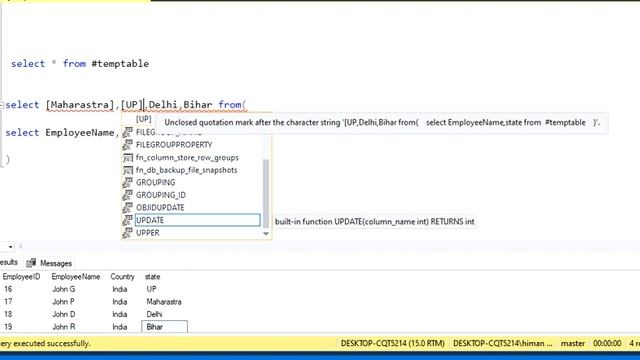Switch to the Results tab
The width and height of the screenshot is (640, 360).
[9, 262]
